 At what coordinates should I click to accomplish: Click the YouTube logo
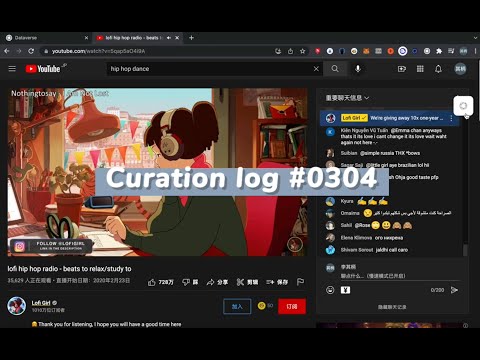coord(43,69)
